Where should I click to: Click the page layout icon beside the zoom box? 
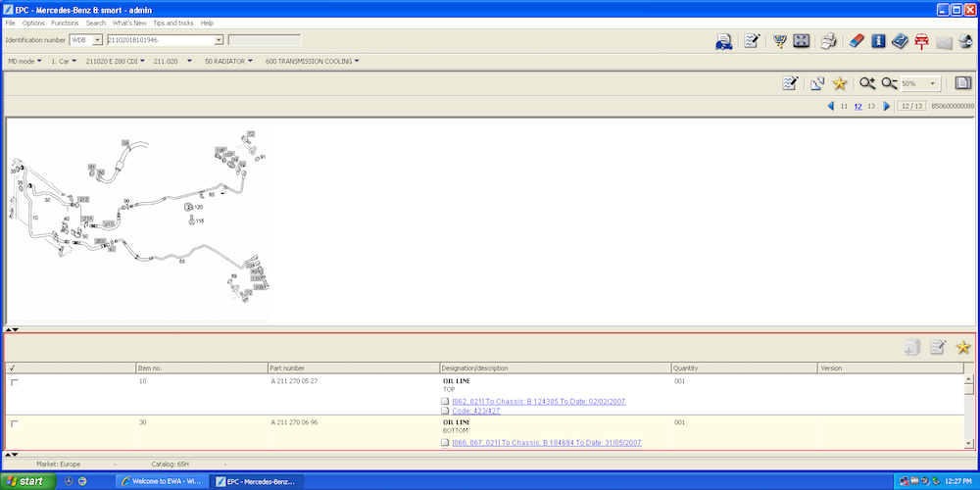[963, 83]
